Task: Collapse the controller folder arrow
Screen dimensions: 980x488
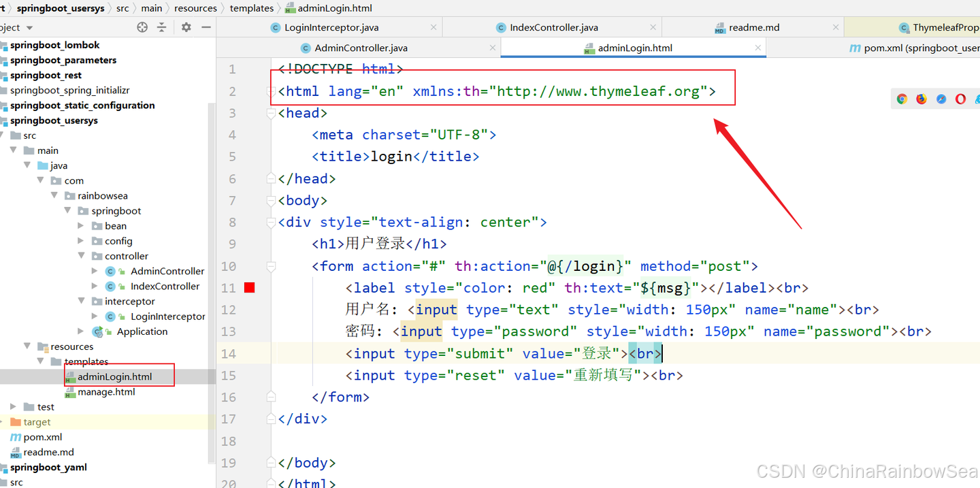Action: 81,256
